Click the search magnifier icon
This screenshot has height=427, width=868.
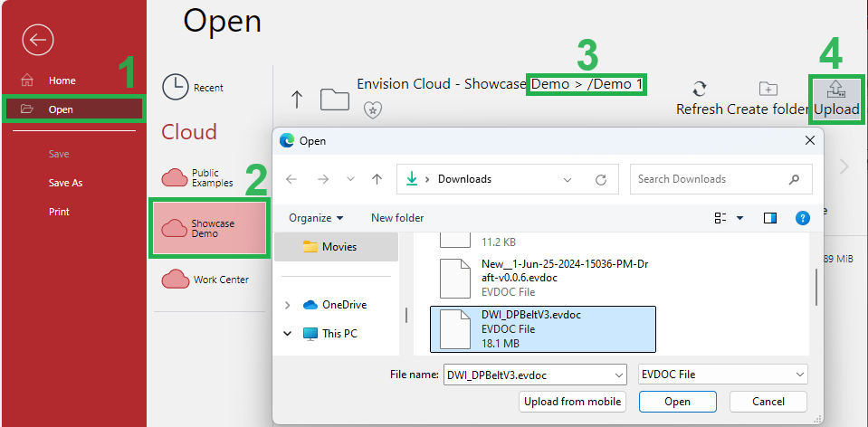click(x=794, y=179)
